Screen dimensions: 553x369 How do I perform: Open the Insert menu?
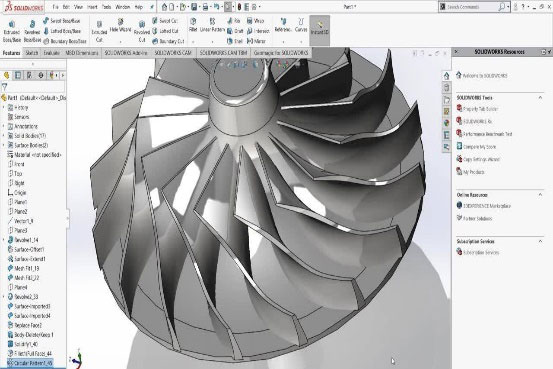click(x=92, y=7)
